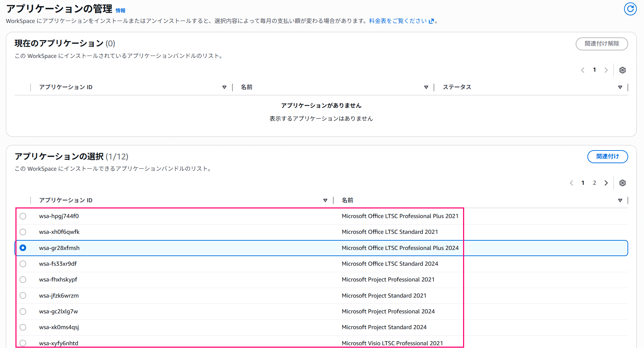Click the 関連付け button
Image resolution: width=644 pixels, height=348 pixels.
(x=608, y=156)
